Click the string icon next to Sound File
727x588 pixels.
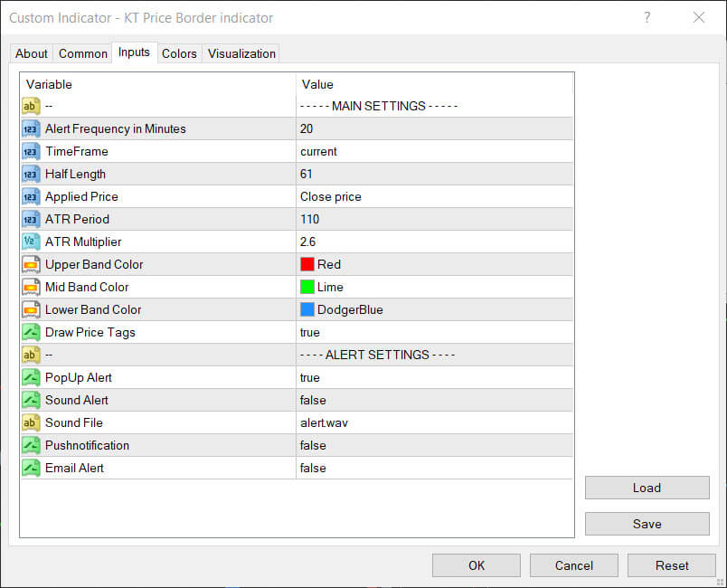[31, 423]
